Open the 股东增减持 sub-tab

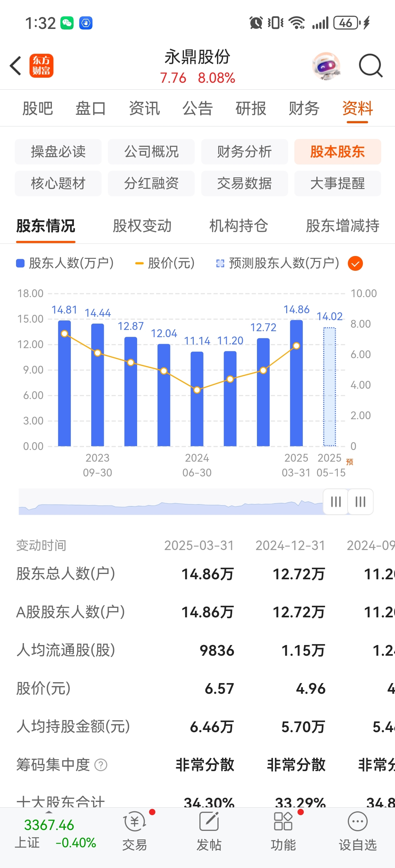342,226
